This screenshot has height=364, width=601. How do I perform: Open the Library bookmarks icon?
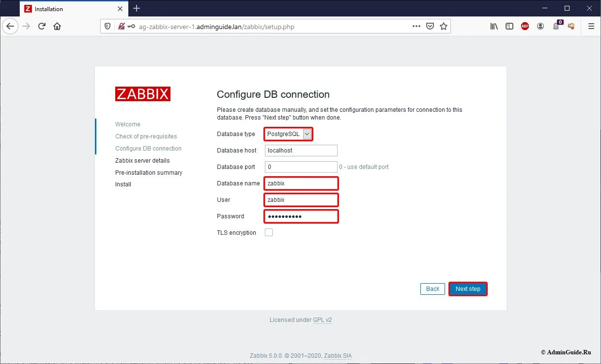(x=494, y=27)
